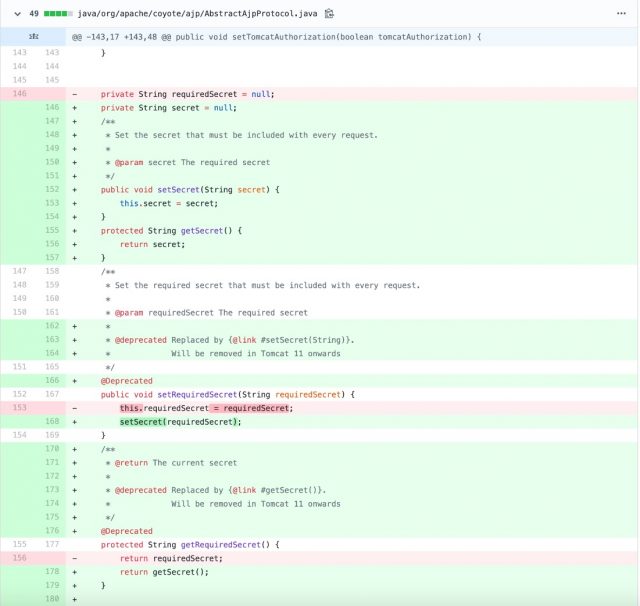Select added line number 168
Image resolution: width=640 pixels, height=606 pixels.
[52, 422]
